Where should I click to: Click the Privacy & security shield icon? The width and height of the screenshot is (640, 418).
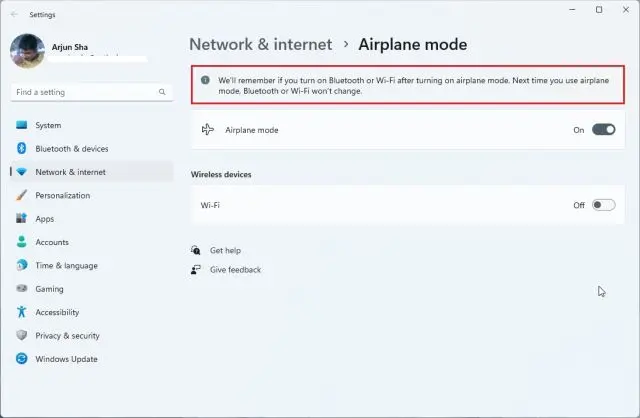click(x=21, y=336)
